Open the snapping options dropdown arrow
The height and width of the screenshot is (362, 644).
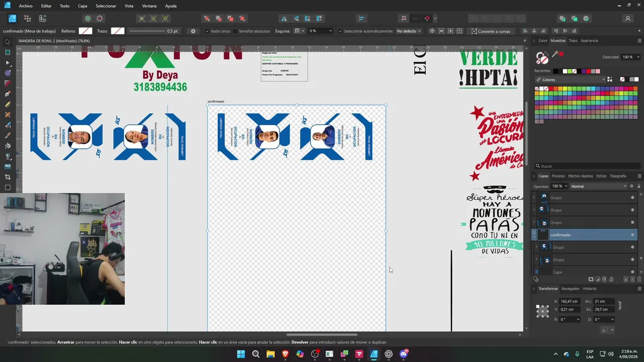click(435, 19)
